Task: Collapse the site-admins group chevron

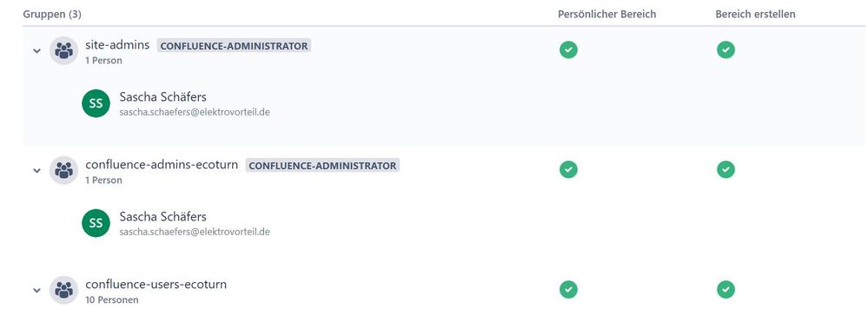Action: pos(36,51)
